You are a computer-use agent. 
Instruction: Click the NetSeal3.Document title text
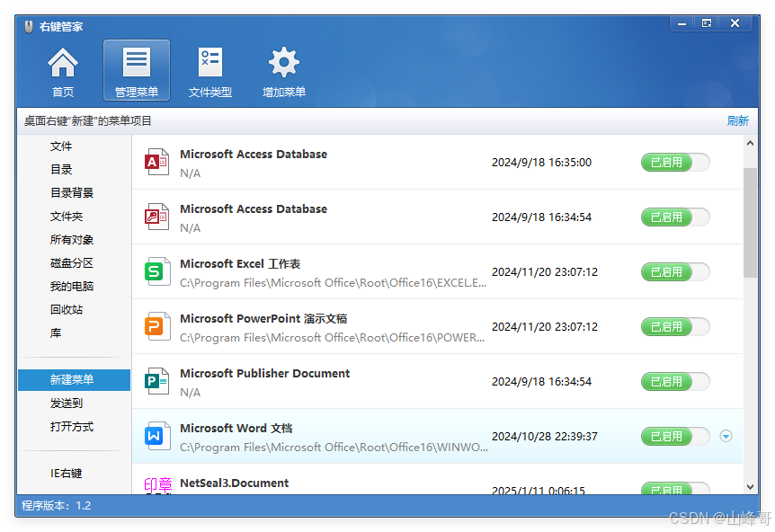[x=235, y=483]
